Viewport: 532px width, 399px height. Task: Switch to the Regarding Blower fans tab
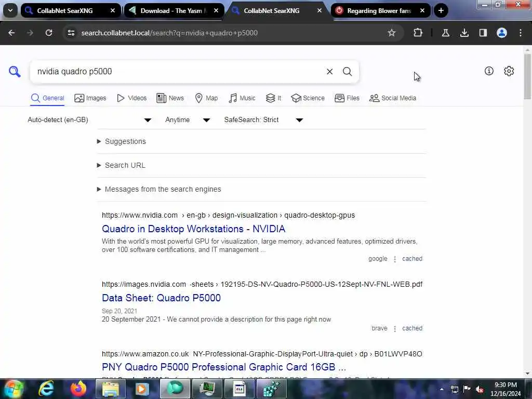click(378, 10)
